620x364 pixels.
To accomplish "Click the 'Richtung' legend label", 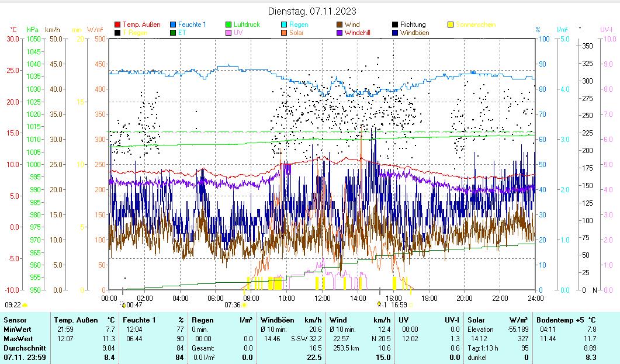I will [413, 25].
